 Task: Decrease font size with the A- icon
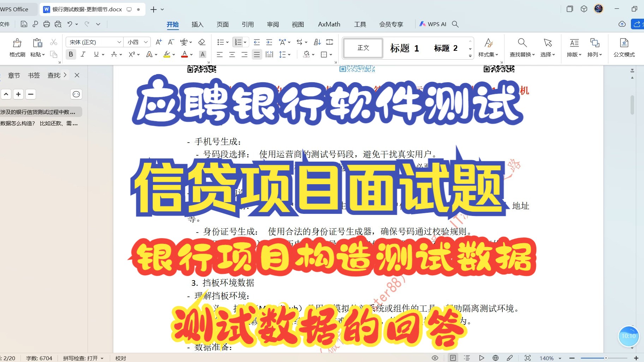point(171,42)
